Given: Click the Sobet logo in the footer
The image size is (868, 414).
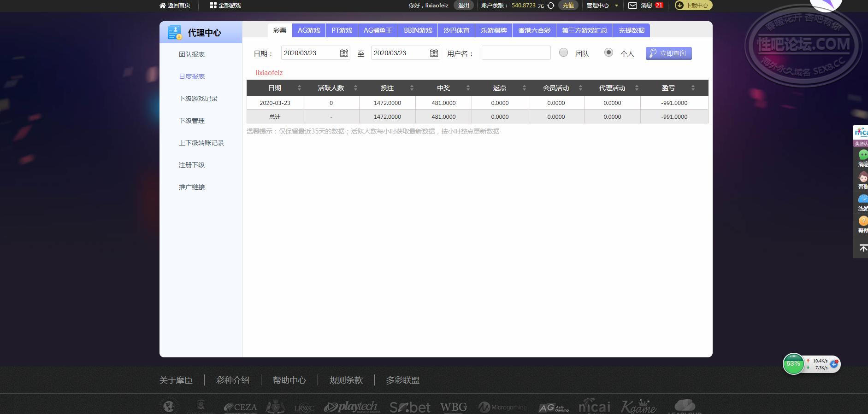Looking at the screenshot, I should [410, 407].
